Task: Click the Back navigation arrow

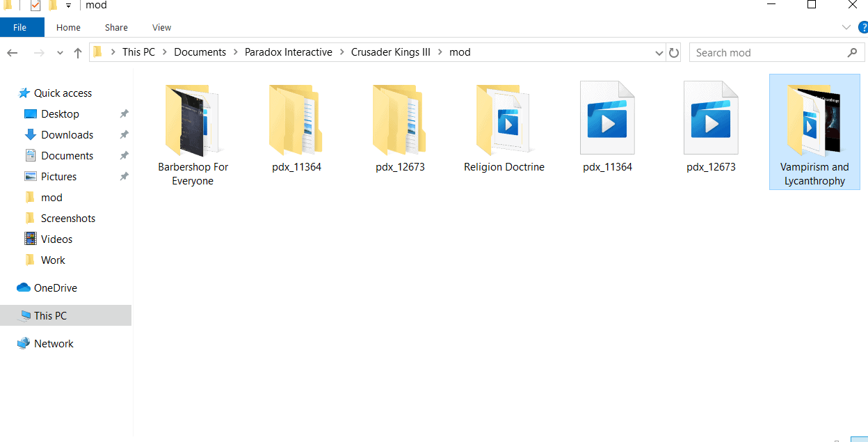Action: 13,53
